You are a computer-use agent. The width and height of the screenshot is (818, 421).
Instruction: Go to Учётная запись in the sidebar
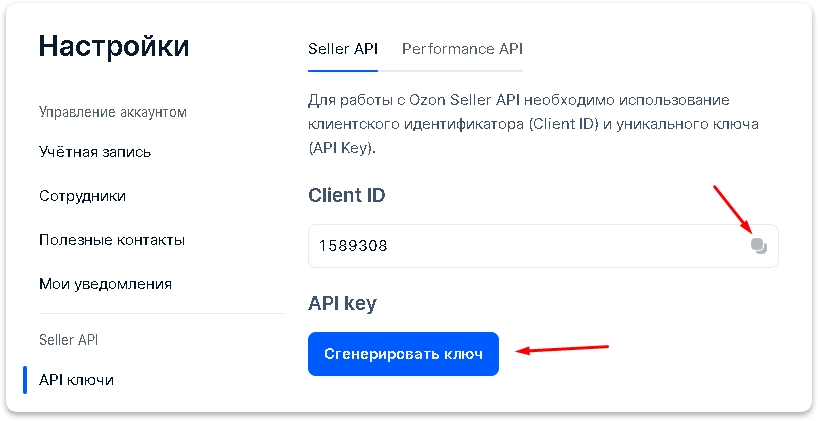(95, 152)
